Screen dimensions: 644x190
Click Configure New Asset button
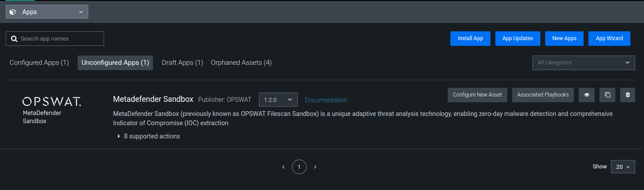click(x=477, y=95)
